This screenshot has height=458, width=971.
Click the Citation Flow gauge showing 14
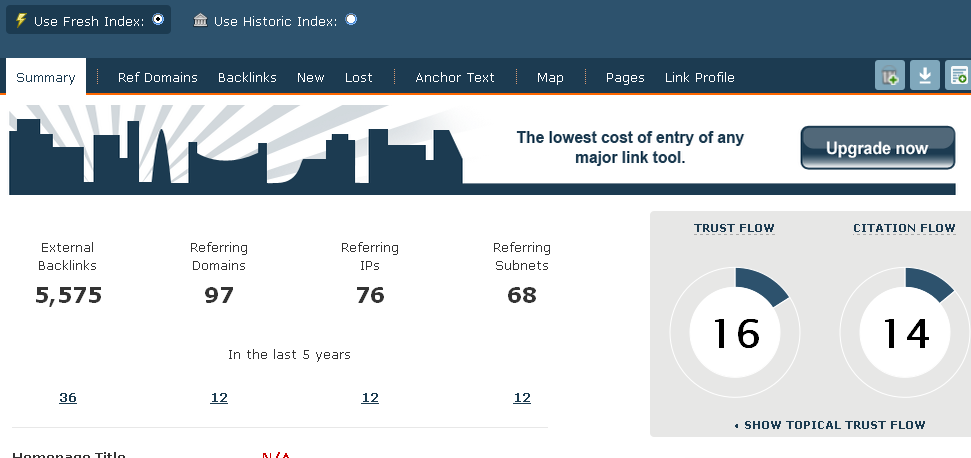click(x=905, y=332)
